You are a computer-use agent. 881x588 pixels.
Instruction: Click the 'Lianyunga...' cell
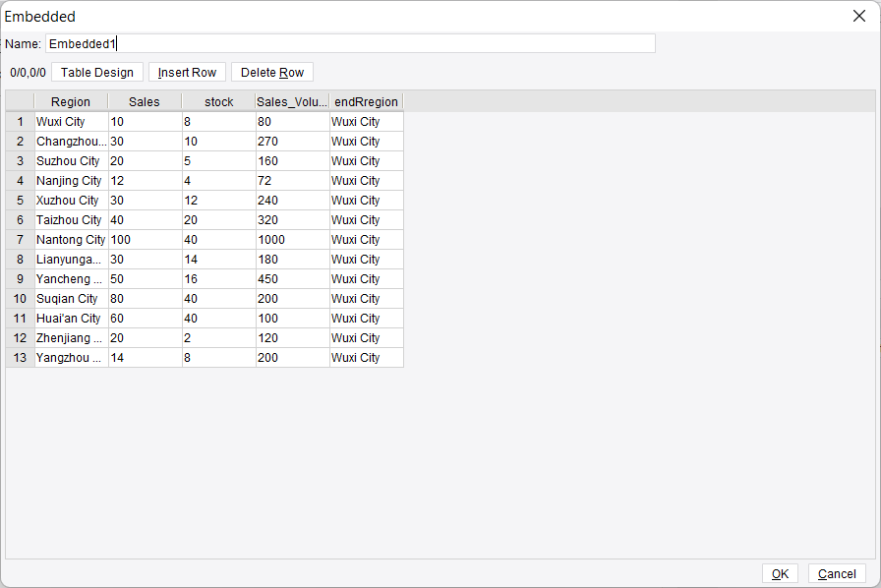pos(72,260)
